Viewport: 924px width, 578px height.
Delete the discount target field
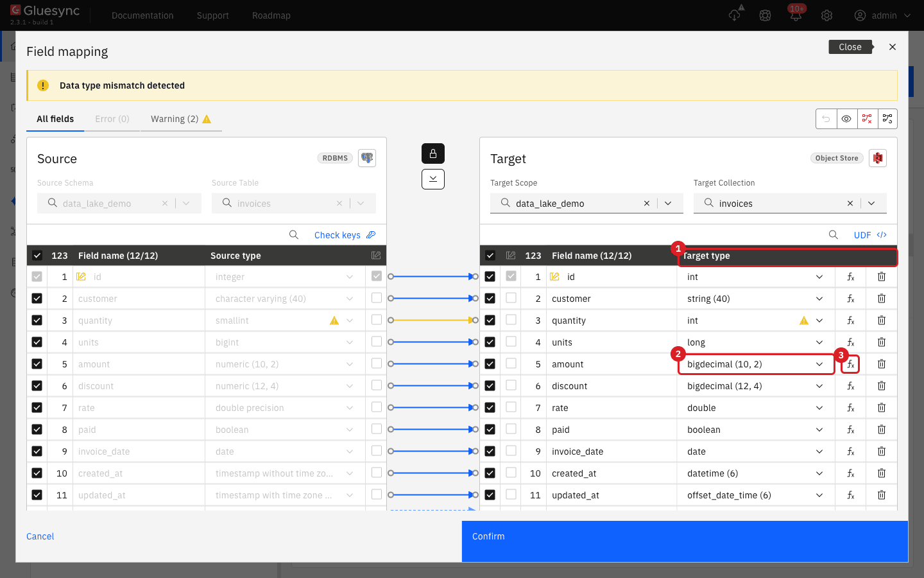click(882, 386)
